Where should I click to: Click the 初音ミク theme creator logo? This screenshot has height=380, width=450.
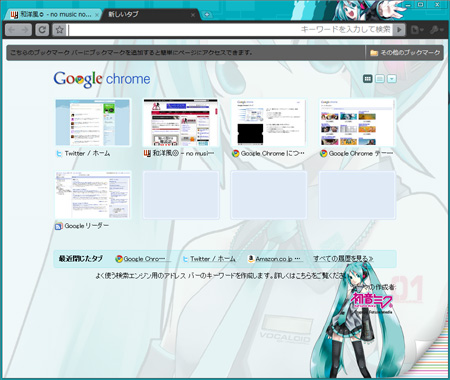point(372,301)
